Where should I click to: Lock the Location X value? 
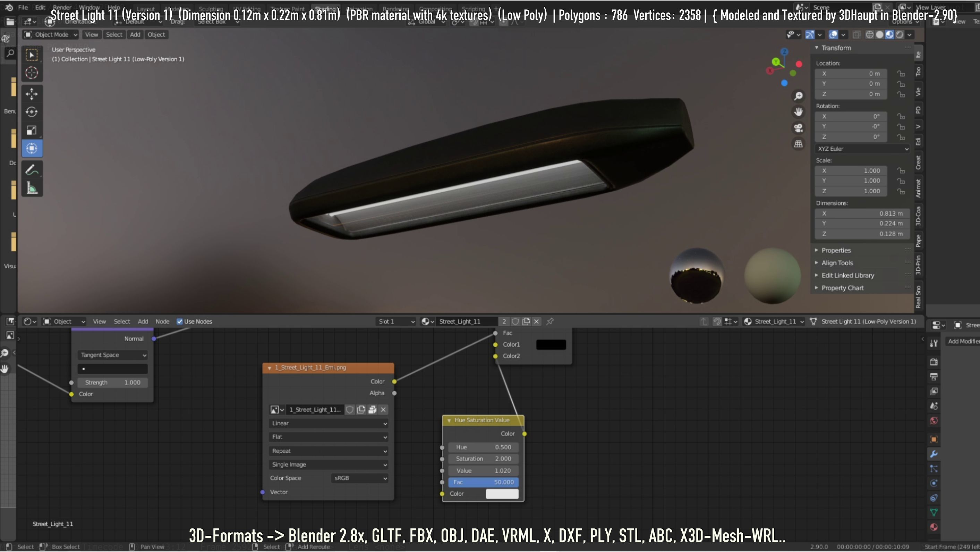coord(901,74)
